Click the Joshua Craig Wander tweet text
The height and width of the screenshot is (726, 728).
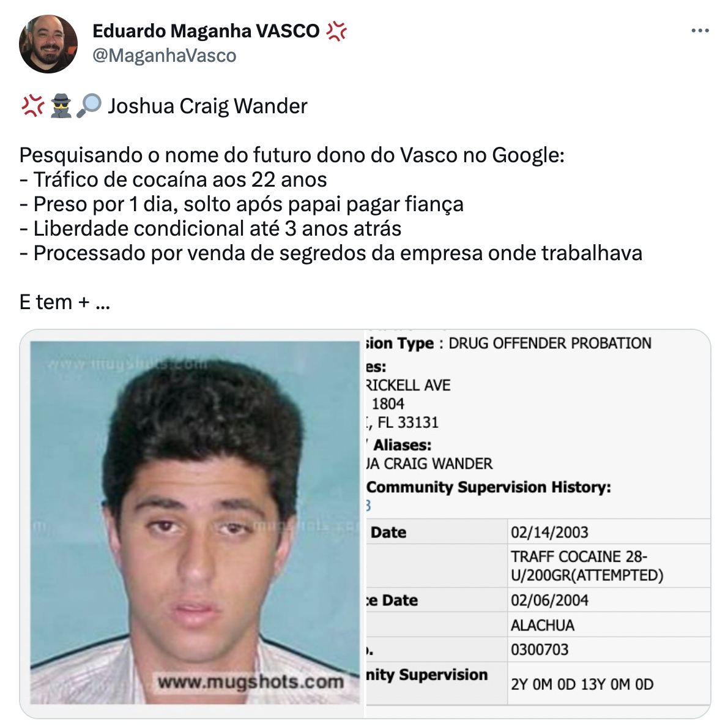[x=207, y=106]
